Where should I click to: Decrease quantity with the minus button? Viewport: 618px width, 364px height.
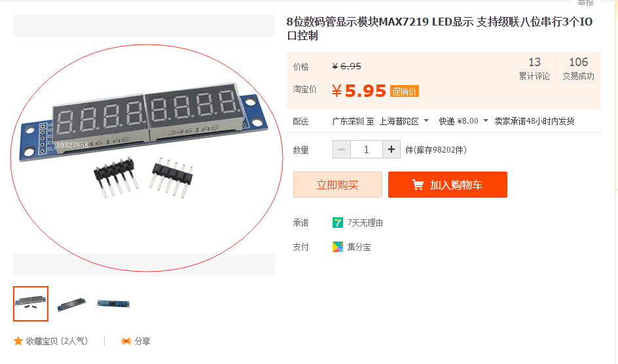tap(341, 149)
